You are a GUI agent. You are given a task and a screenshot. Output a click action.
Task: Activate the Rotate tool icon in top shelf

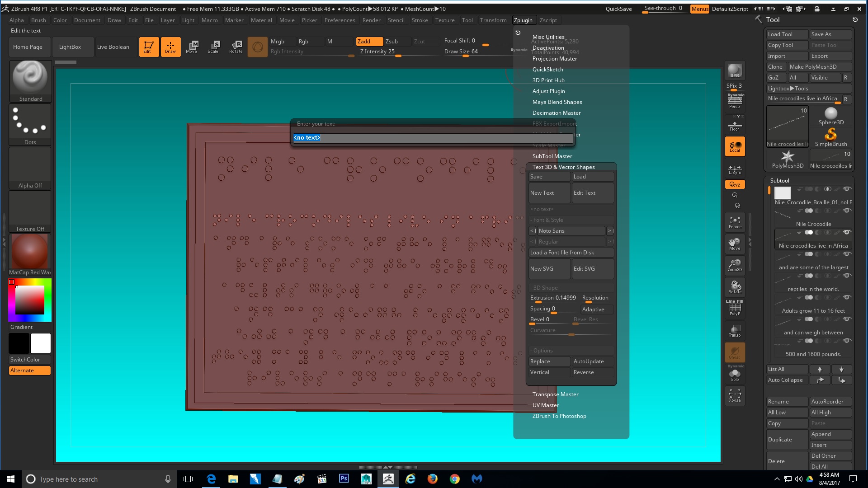pyautogui.click(x=236, y=47)
